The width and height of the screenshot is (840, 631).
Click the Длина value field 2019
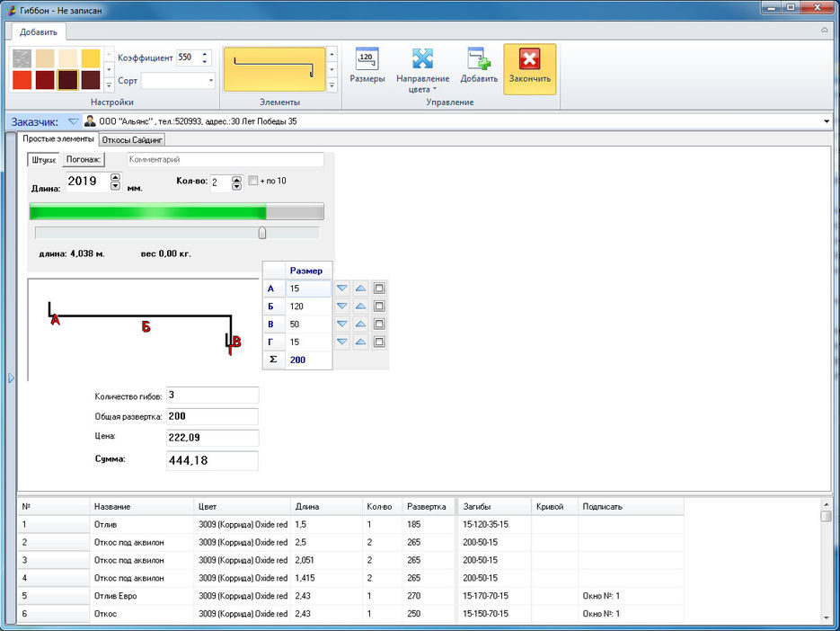[x=87, y=182]
